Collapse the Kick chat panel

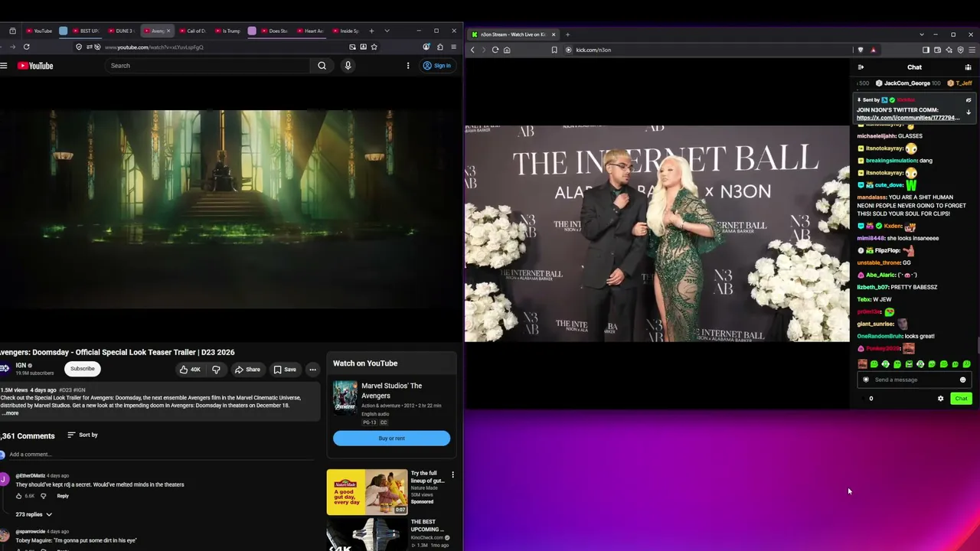[861, 67]
